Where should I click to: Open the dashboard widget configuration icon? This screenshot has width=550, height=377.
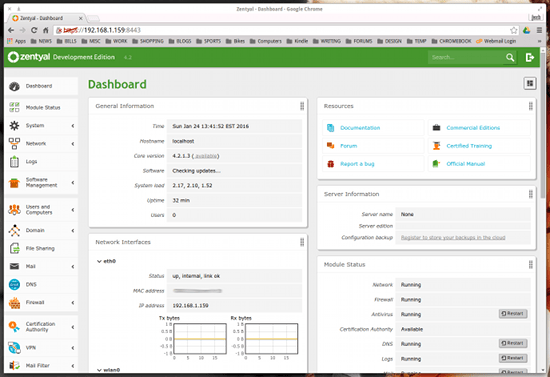point(530,83)
